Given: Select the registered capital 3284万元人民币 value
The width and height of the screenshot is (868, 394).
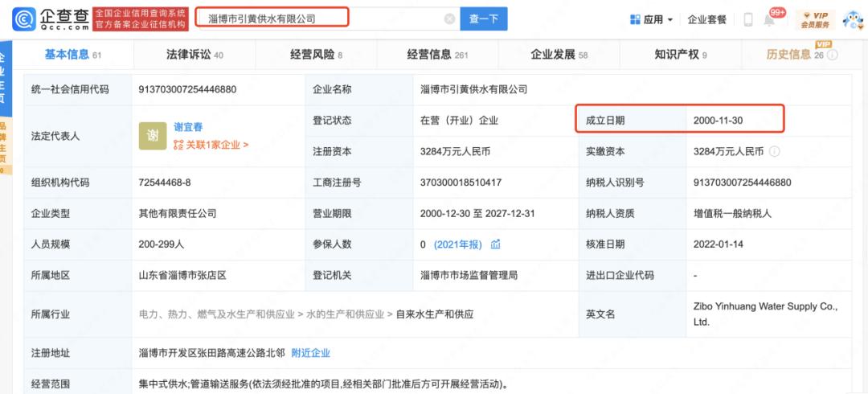Looking at the screenshot, I should (455, 151).
